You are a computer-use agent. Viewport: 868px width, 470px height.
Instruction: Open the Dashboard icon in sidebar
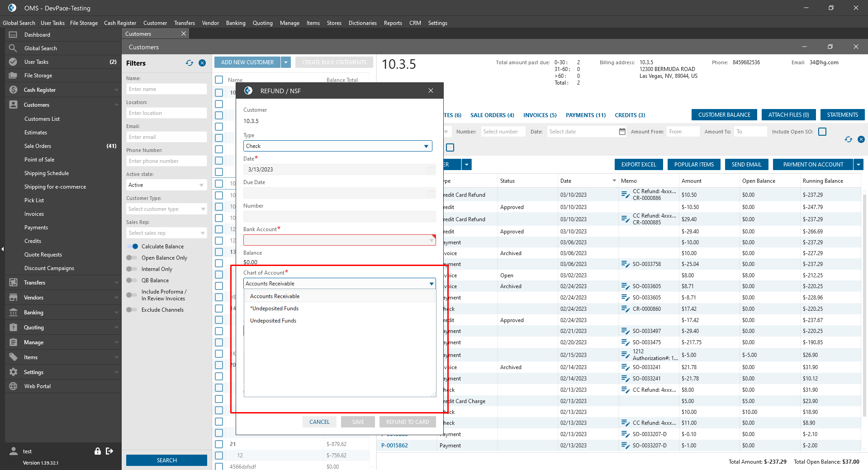point(13,35)
